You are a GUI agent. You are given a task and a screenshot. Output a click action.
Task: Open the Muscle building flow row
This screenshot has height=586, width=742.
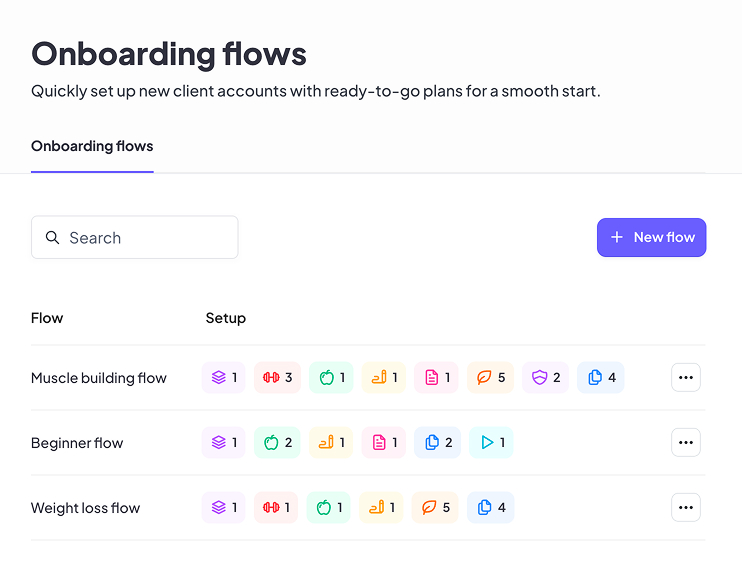coord(99,378)
